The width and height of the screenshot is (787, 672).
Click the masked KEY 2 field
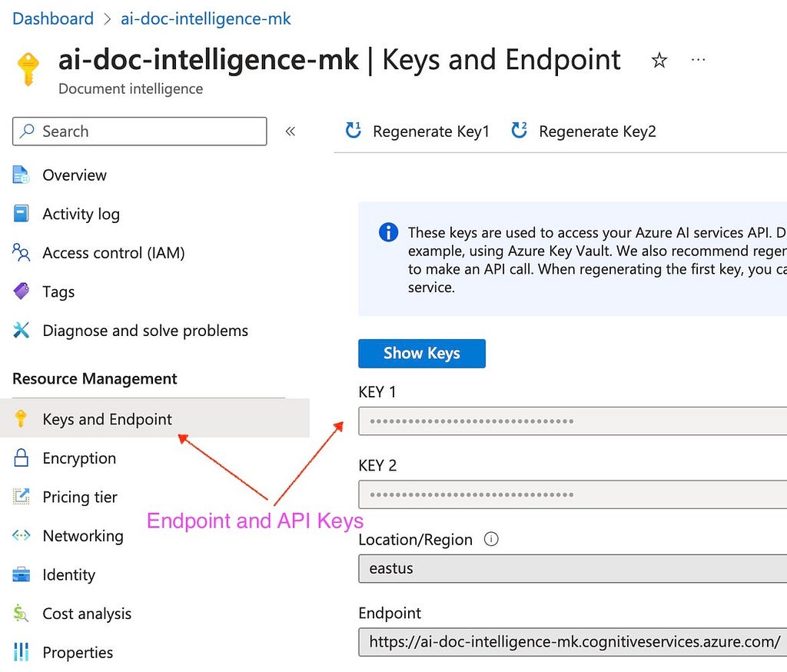573,494
